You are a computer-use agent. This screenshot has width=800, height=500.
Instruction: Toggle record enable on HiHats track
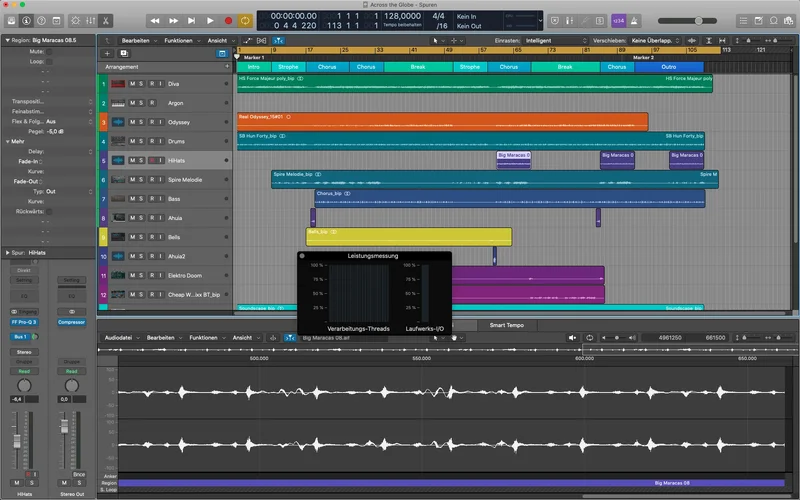[152, 160]
